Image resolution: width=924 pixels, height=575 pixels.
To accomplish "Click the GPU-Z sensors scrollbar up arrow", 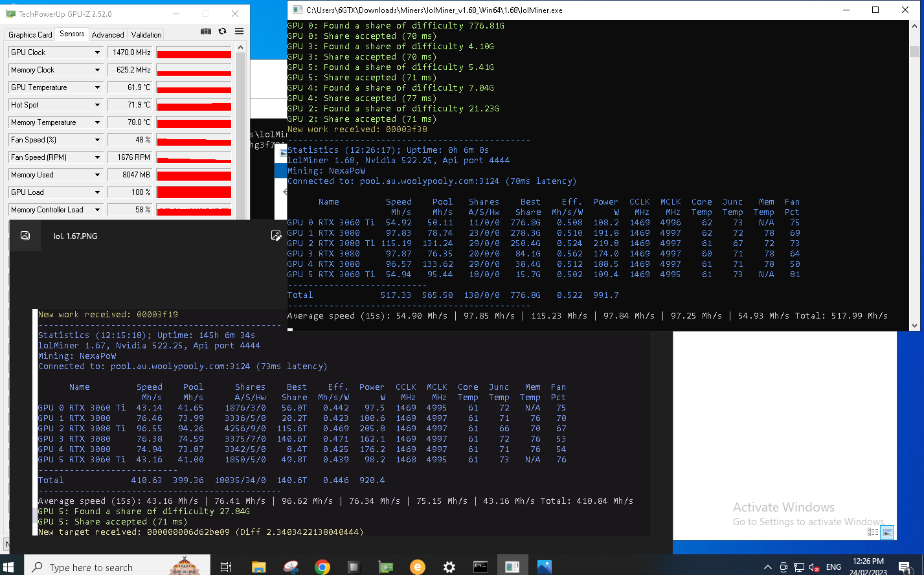I will (240, 47).
